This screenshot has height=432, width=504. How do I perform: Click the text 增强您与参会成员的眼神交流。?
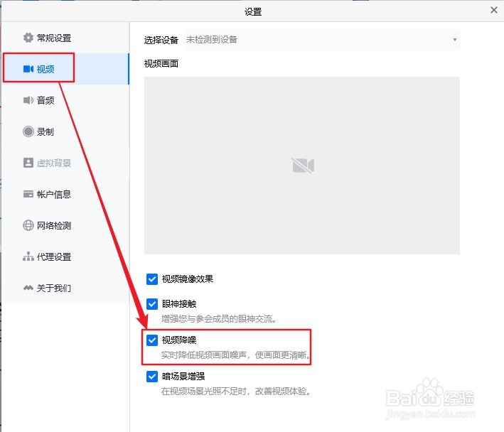pos(219,319)
